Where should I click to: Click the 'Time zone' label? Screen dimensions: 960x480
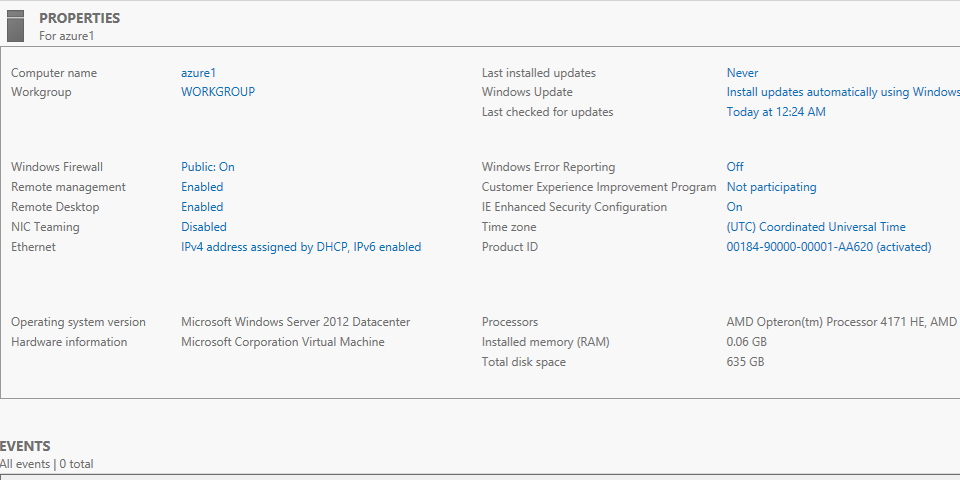[509, 227]
